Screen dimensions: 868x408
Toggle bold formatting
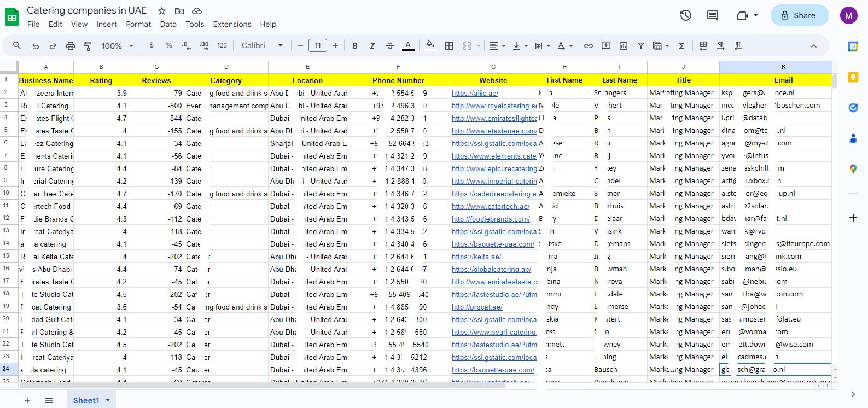coord(355,46)
